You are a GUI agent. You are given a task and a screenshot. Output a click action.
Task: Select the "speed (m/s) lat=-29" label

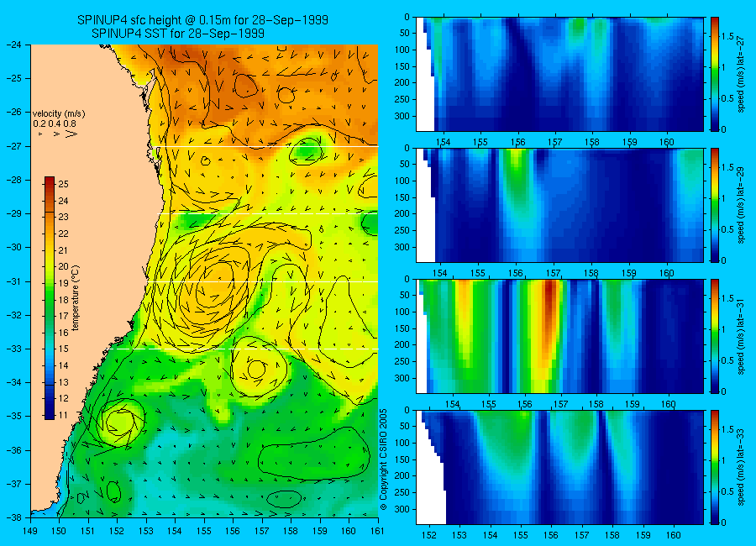click(742, 205)
